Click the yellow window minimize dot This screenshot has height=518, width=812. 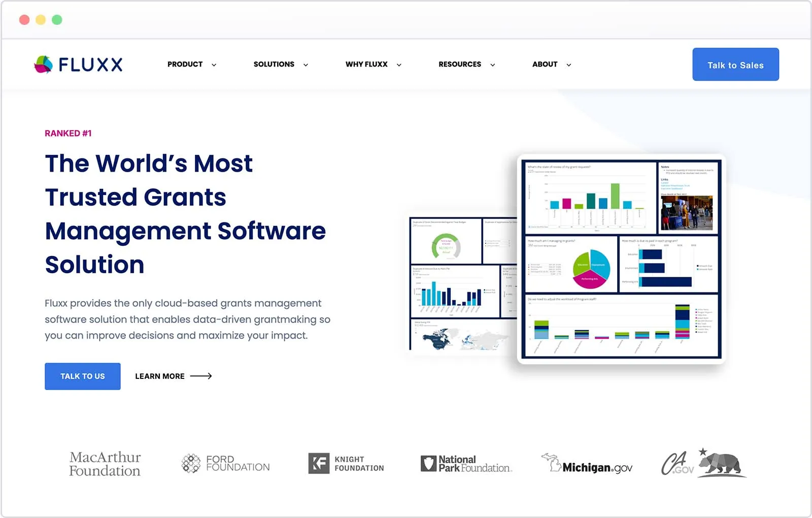tap(41, 20)
